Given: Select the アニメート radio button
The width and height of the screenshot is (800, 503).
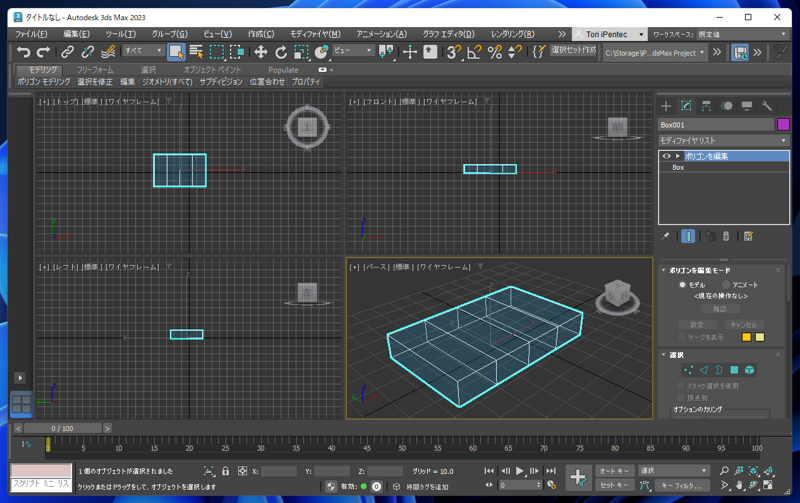Looking at the screenshot, I should click(x=726, y=285).
